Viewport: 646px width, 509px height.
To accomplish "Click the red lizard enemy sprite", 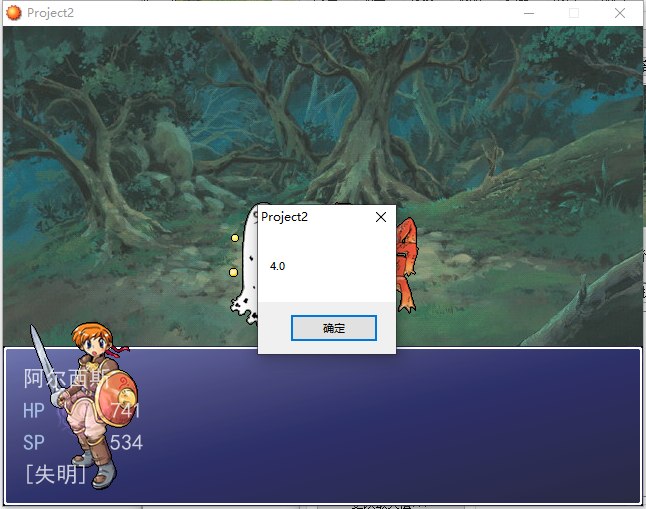I will pyautogui.click(x=406, y=264).
